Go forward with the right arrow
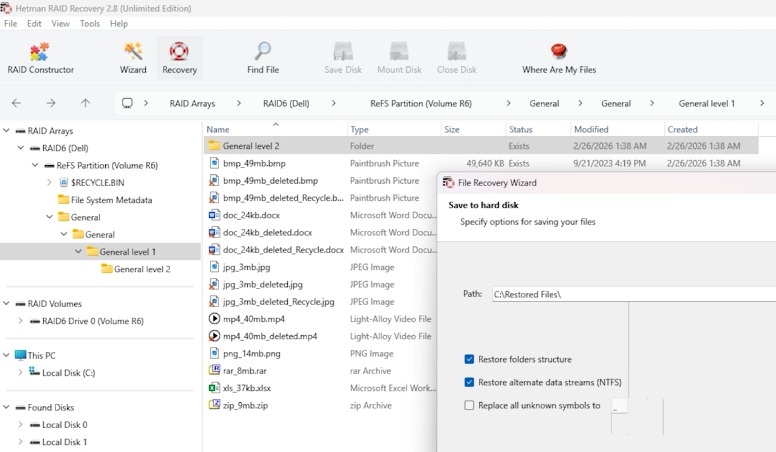776x452 pixels. (50, 103)
